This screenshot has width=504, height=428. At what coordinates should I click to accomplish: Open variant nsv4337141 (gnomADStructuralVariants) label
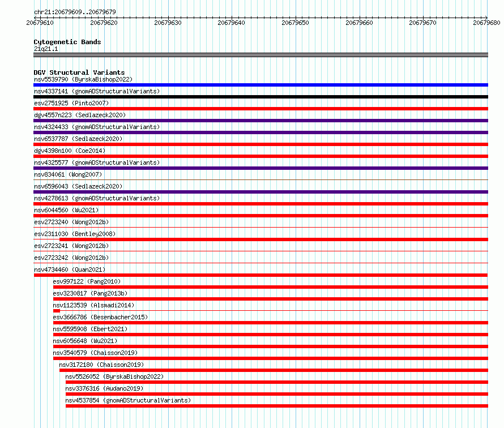[x=97, y=91]
